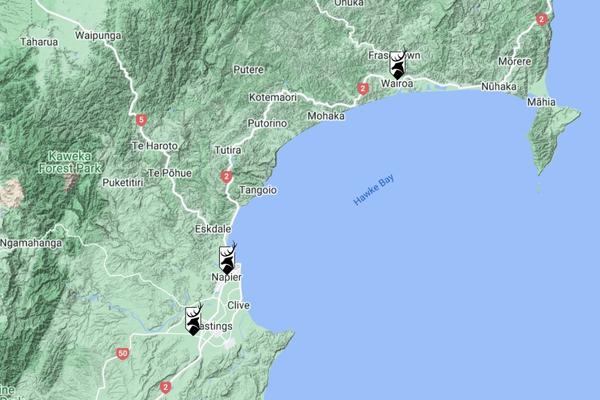Click the Highway 50 route shield
This screenshot has width=600, height=400.
pyautogui.click(x=122, y=353)
